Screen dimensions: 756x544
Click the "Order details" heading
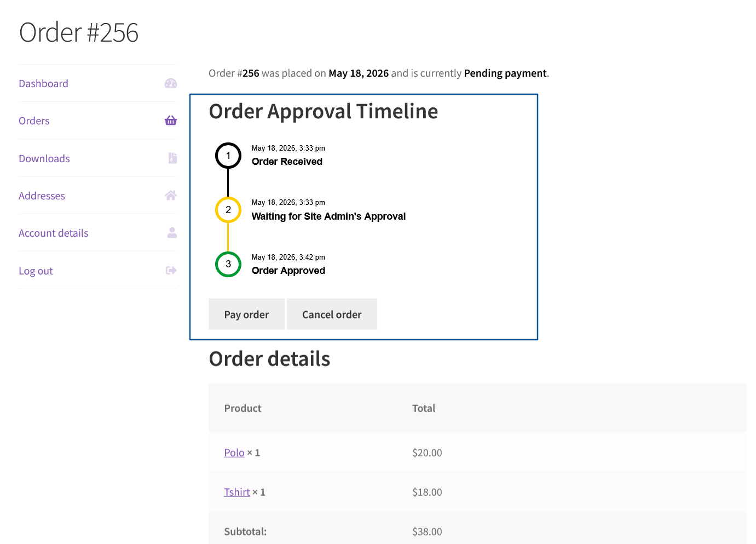click(269, 359)
